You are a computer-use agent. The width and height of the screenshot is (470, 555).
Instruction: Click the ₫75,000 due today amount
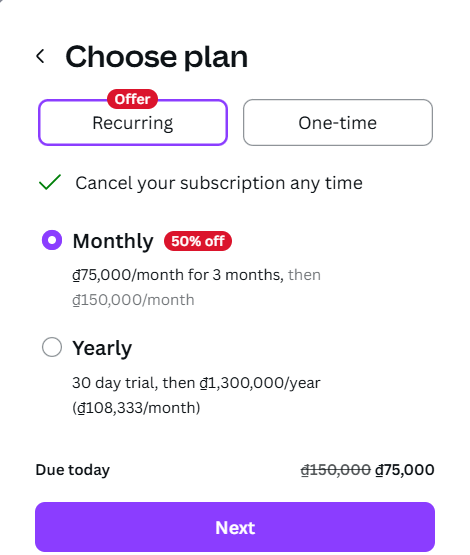405,470
